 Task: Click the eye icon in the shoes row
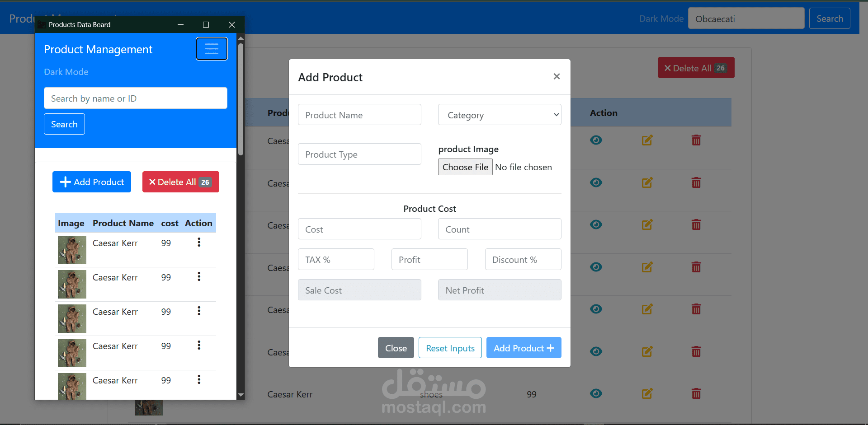(x=596, y=393)
